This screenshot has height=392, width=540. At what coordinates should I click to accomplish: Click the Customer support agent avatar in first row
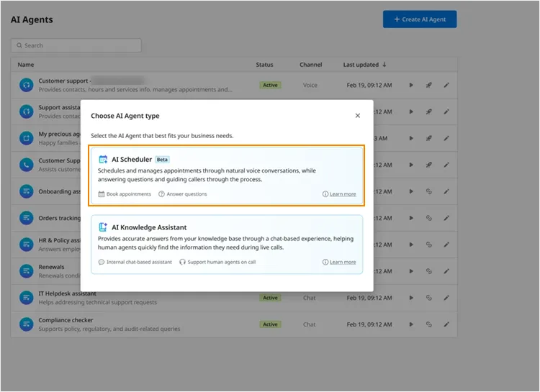point(26,85)
